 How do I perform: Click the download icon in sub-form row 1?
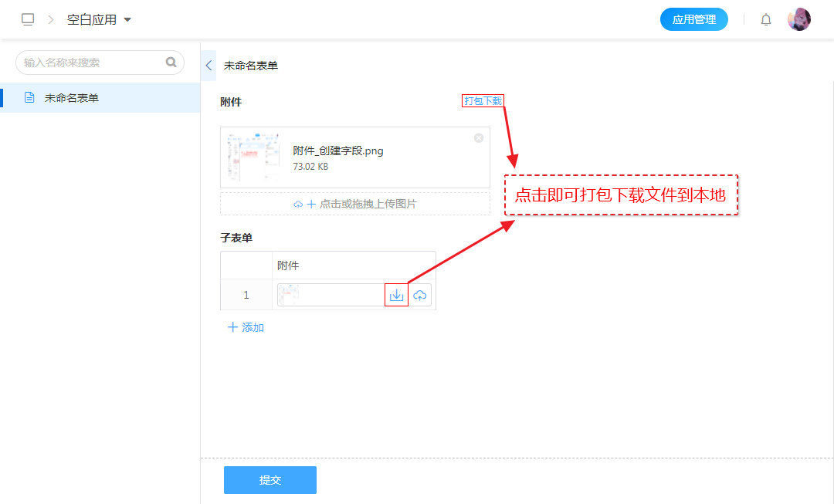396,295
